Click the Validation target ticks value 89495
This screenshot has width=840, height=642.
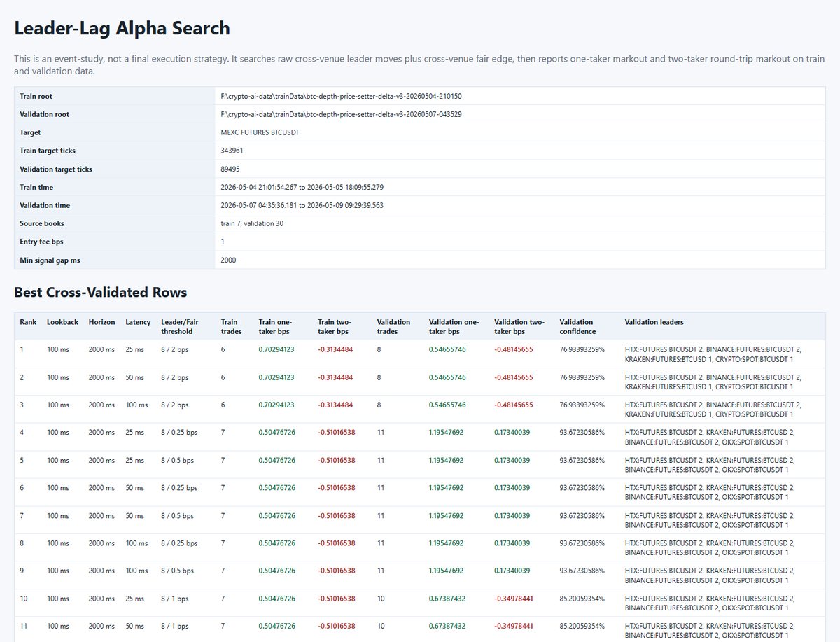(x=230, y=169)
